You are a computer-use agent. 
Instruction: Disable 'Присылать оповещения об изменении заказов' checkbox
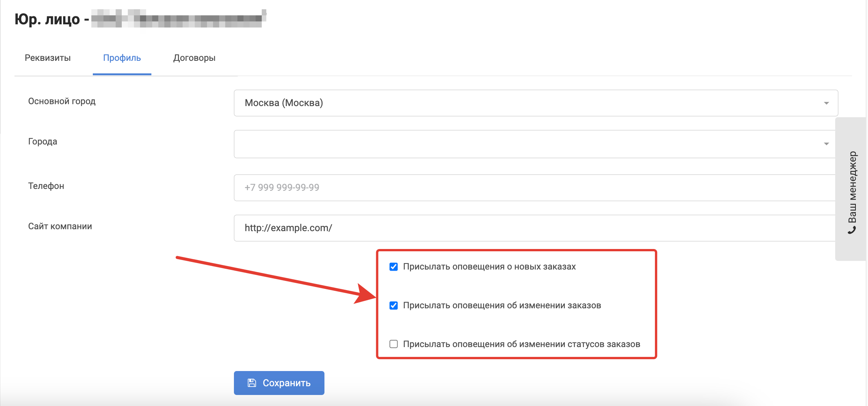click(394, 306)
